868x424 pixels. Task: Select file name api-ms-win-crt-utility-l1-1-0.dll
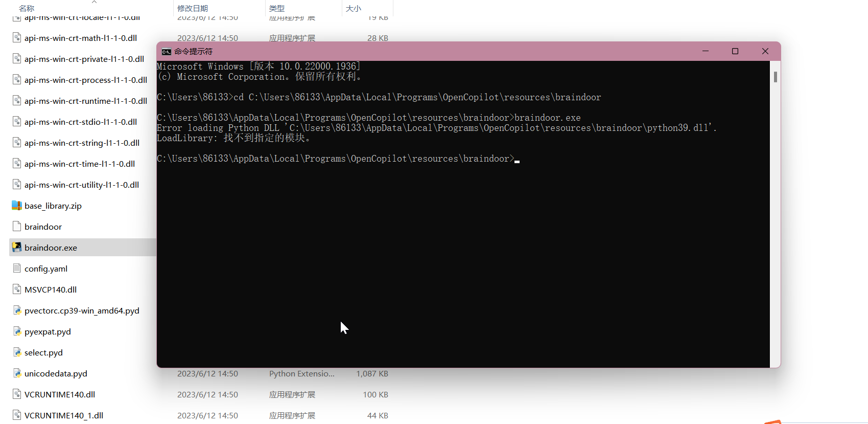coord(82,185)
